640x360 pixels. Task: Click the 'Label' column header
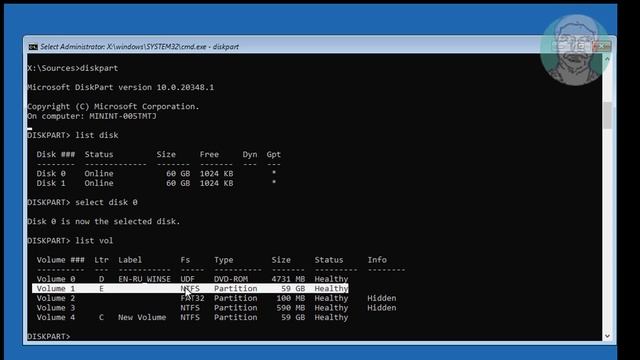point(130,260)
